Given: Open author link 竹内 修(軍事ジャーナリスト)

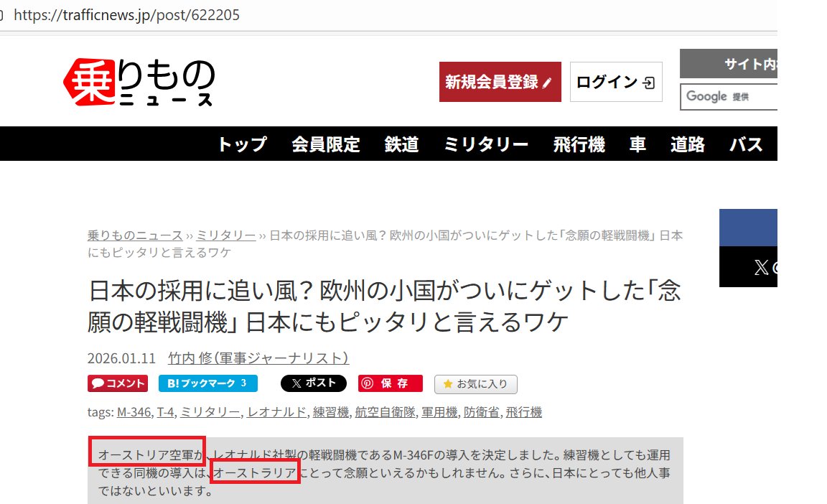Looking at the screenshot, I should coord(258,358).
